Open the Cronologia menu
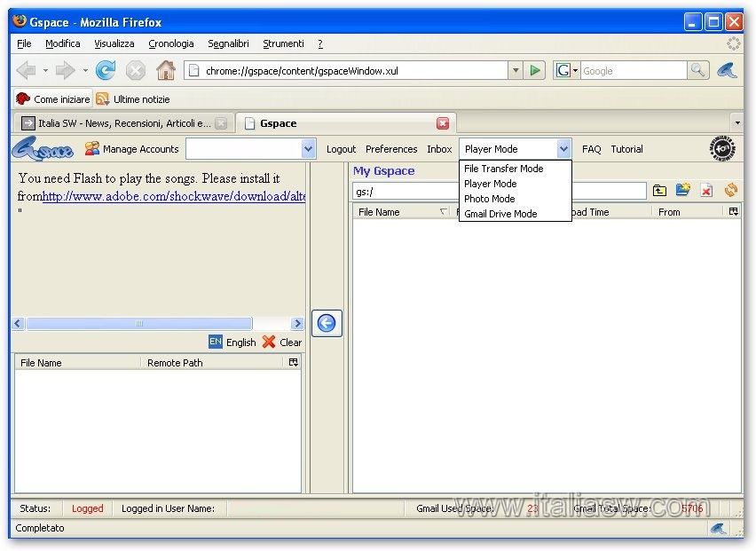 click(171, 43)
